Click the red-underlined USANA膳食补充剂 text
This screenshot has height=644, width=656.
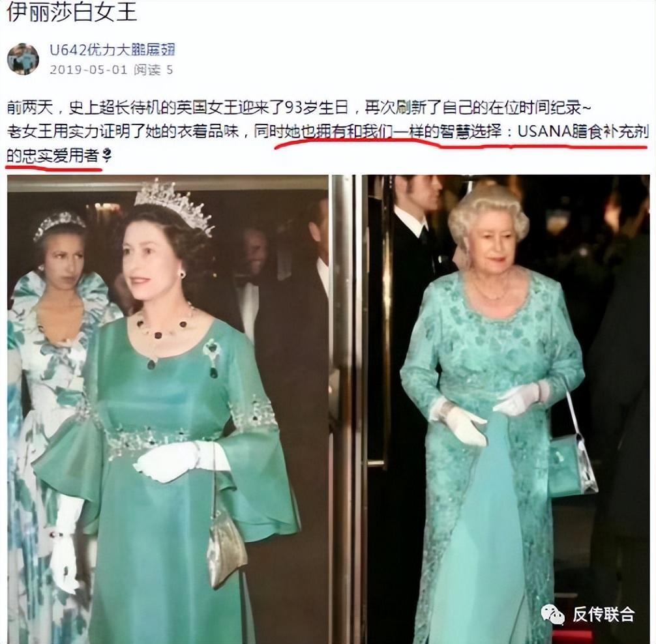tap(583, 132)
